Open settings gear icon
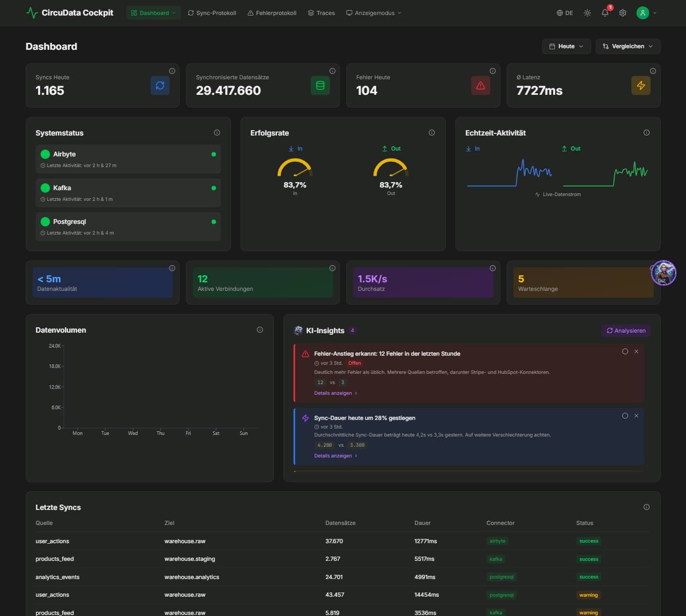 point(623,13)
